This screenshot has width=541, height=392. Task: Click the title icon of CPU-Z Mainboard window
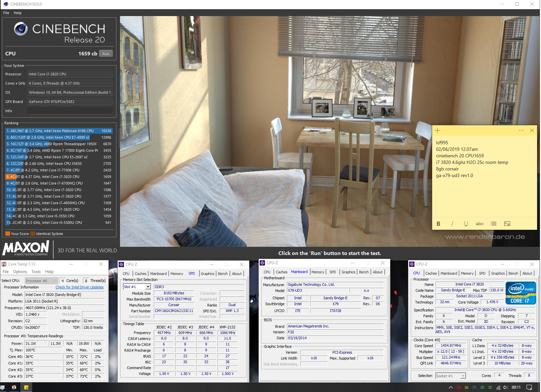pos(262,263)
